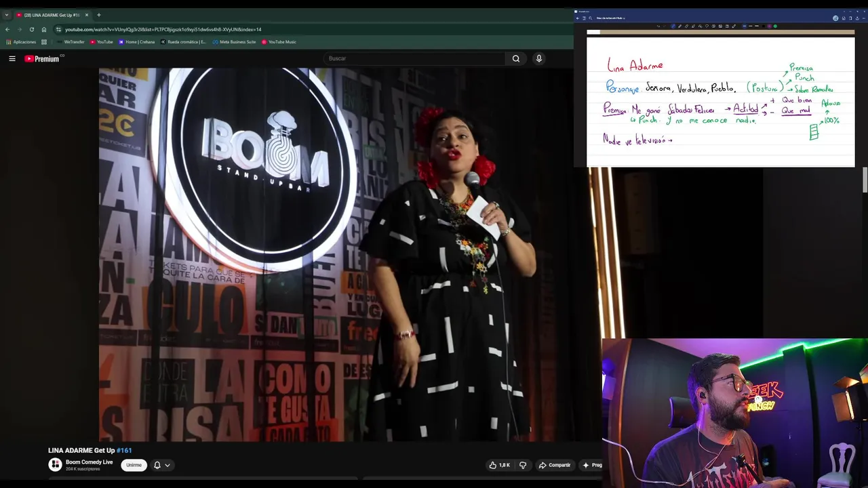868x488 pixels.
Task: Open the notebook title dropdown in notes app
Action: pyautogui.click(x=611, y=18)
